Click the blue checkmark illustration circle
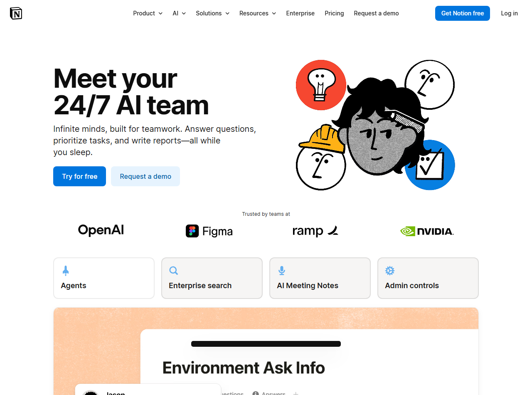 tap(430, 165)
